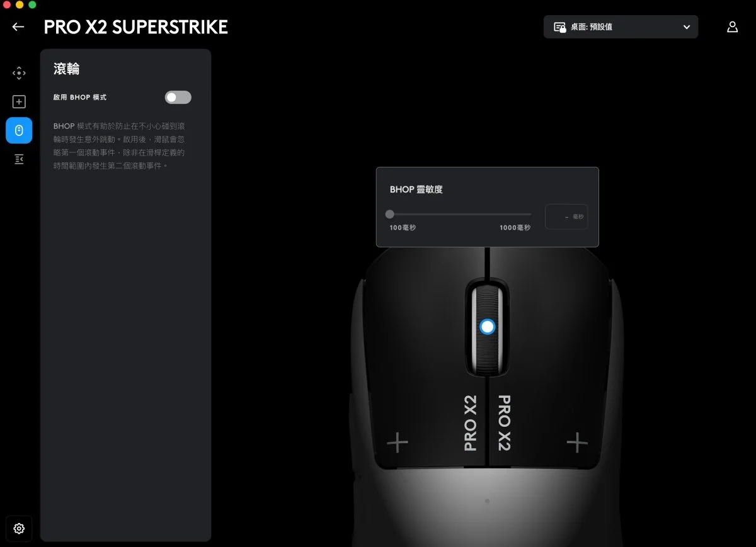Go back using the left arrow icon
756x547 pixels.
pyautogui.click(x=18, y=27)
